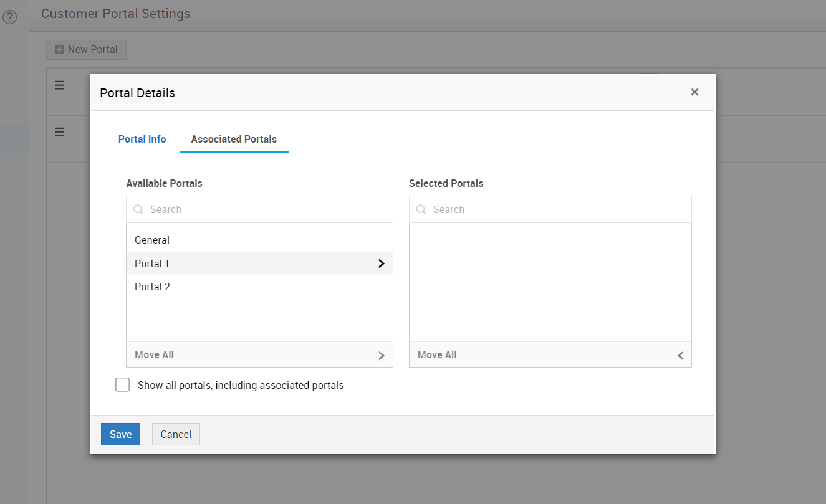This screenshot has height=504, width=826.
Task: Click the second portal row hamburger icon
Action: 59,132
